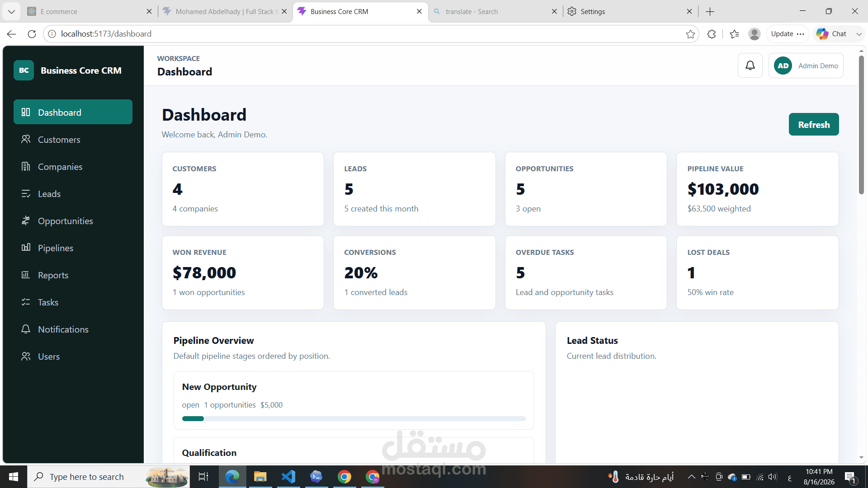This screenshot has width=868, height=488.
Task: Click the Pipeline Value $103,000 figure
Action: click(x=723, y=189)
